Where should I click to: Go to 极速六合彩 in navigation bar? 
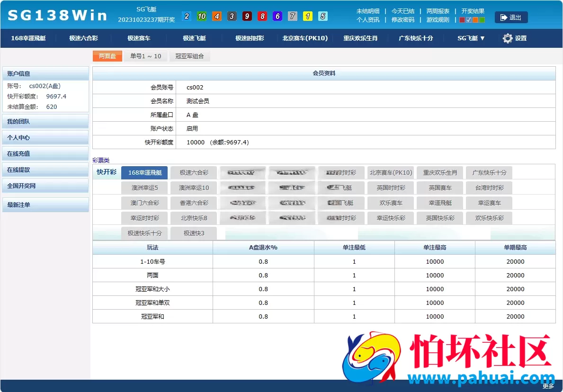coord(83,38)
